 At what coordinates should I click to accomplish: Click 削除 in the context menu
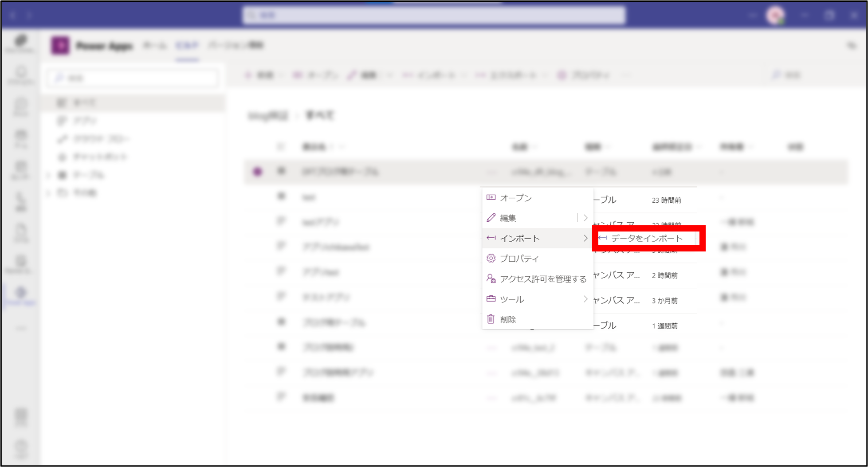[508, 319]
